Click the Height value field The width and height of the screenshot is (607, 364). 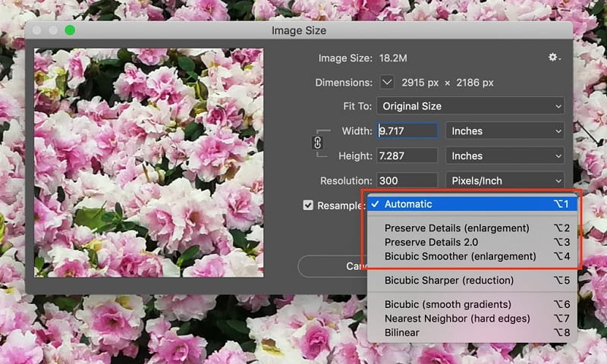(x=407, y=156)
